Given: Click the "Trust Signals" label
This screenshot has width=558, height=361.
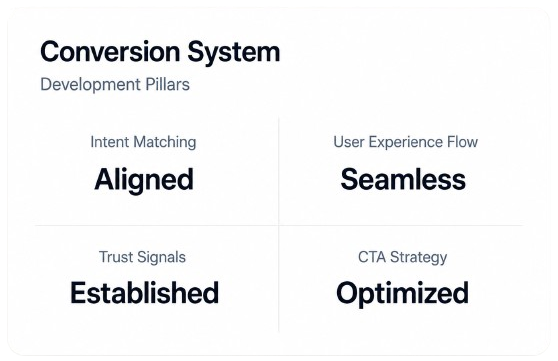Looking at the screenshot, I should tap(142, 257).
